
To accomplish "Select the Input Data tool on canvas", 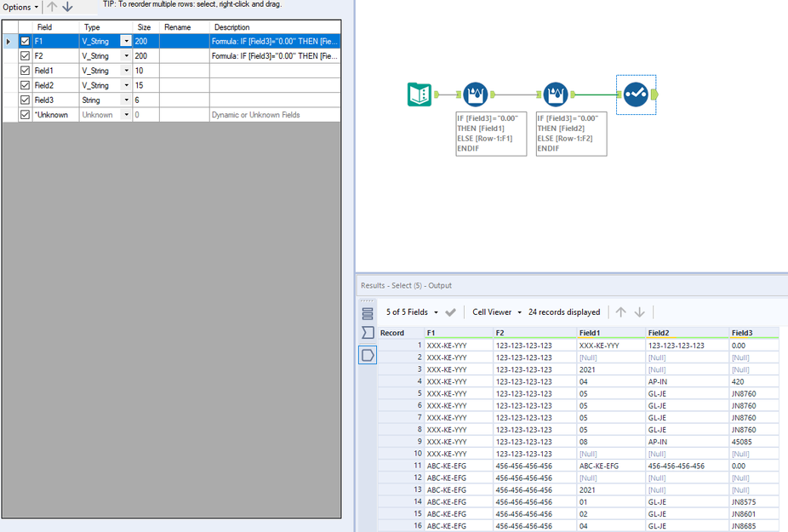I will [420, 94].
